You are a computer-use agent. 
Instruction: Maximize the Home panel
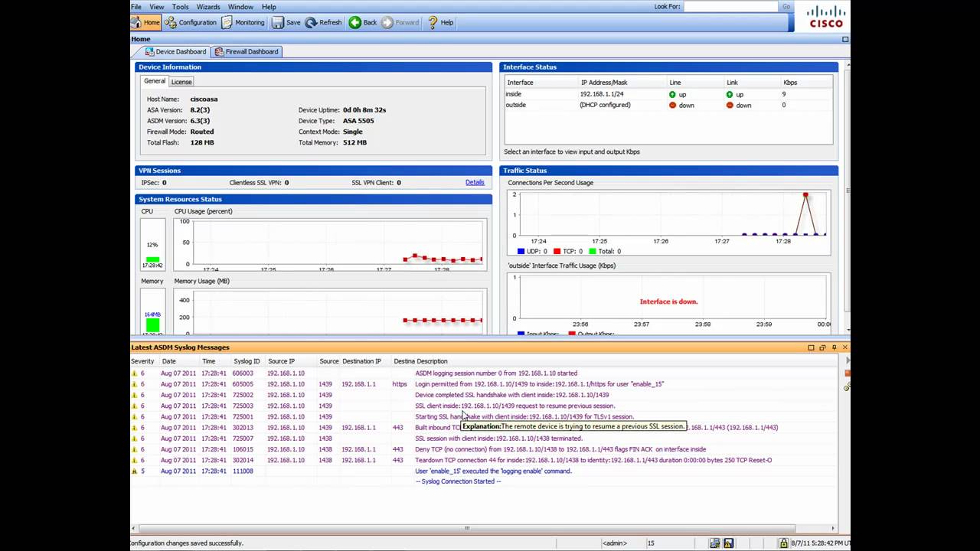click(x=845, y=39)
